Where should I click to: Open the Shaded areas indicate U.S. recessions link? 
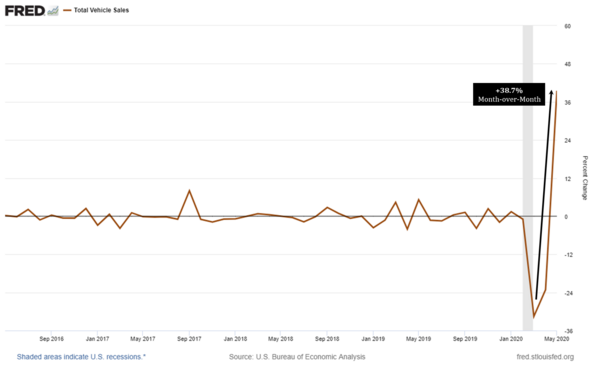point(81,357)
